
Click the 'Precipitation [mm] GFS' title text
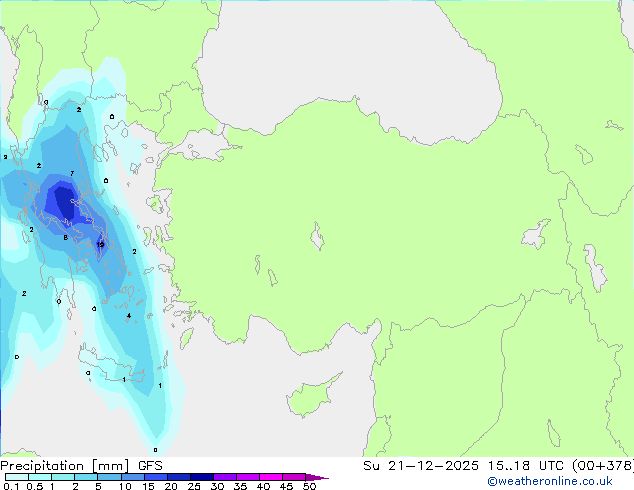[x=81, y=466]
